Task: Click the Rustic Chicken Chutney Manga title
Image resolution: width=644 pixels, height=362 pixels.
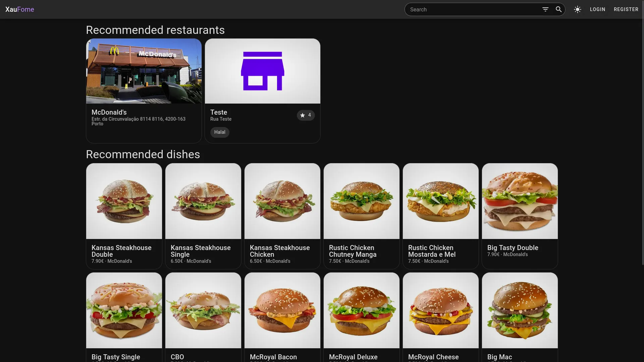Action: pos(353,251)
